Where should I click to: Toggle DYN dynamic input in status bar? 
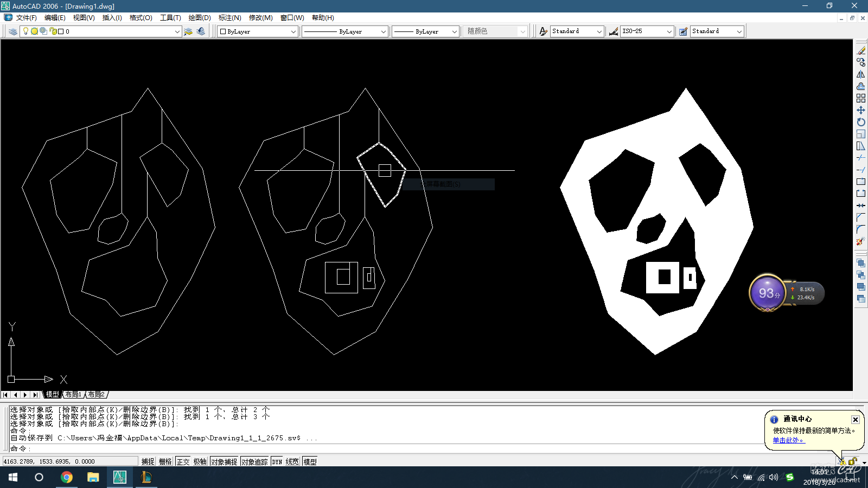pos(277,461)
